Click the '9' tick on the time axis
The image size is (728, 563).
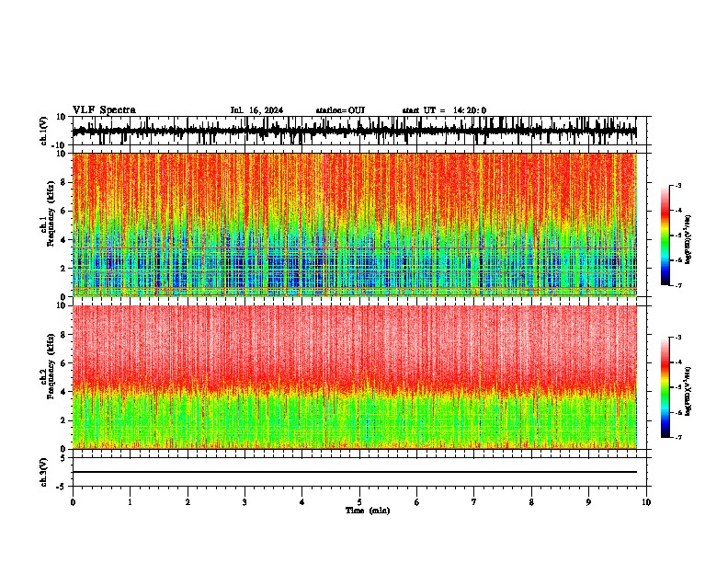(588, 502)
